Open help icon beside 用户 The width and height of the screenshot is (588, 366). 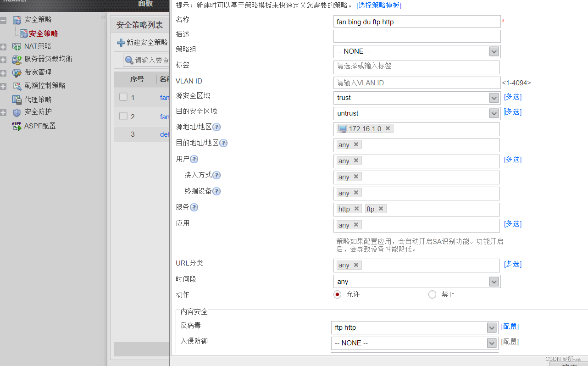pos(194,159)
